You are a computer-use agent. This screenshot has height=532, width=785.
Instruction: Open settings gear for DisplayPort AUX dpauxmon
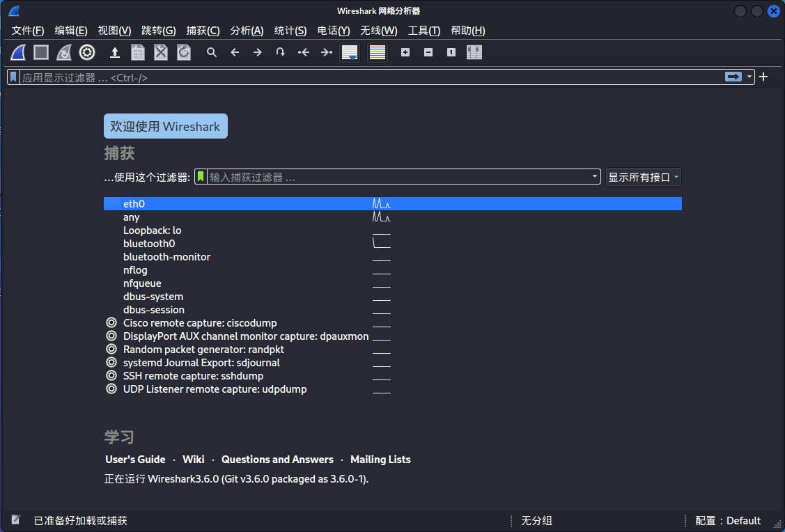pyautogui.click(x=111, y=336)
